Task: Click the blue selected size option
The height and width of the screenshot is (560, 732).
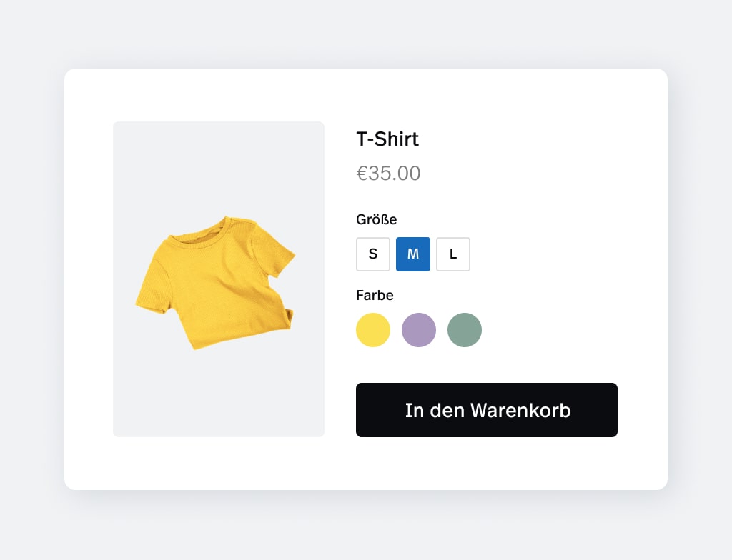Action: point(413,254)
